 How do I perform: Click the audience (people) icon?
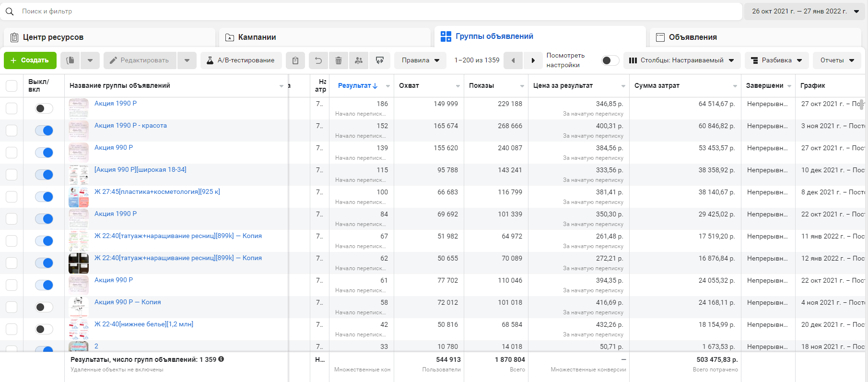point(359,60)
